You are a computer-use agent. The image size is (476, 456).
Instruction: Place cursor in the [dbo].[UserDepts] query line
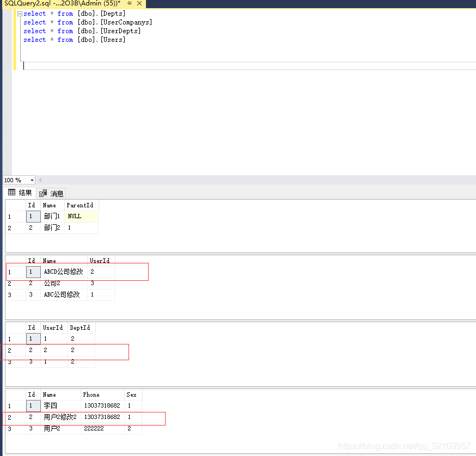[82, 31]
